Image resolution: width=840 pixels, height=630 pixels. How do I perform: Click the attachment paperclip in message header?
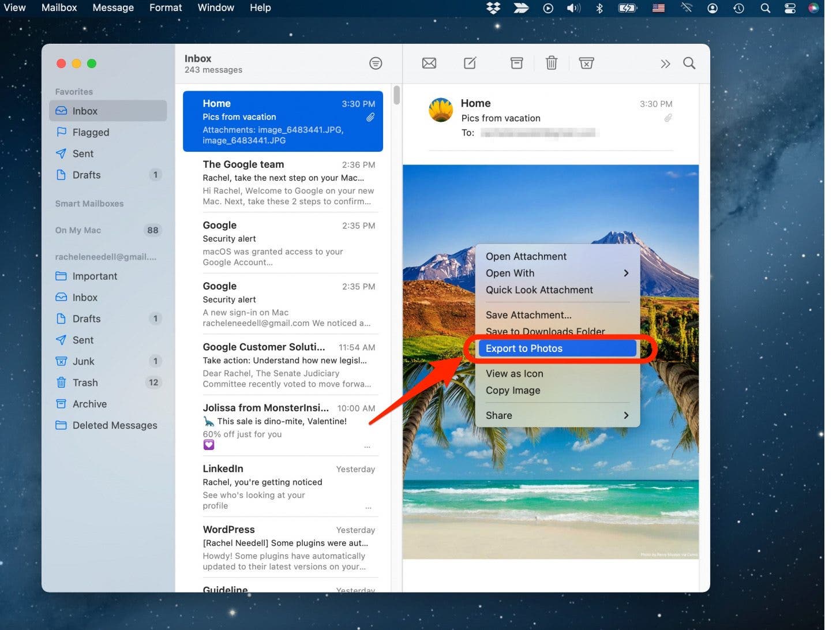[x=667, y=118]
